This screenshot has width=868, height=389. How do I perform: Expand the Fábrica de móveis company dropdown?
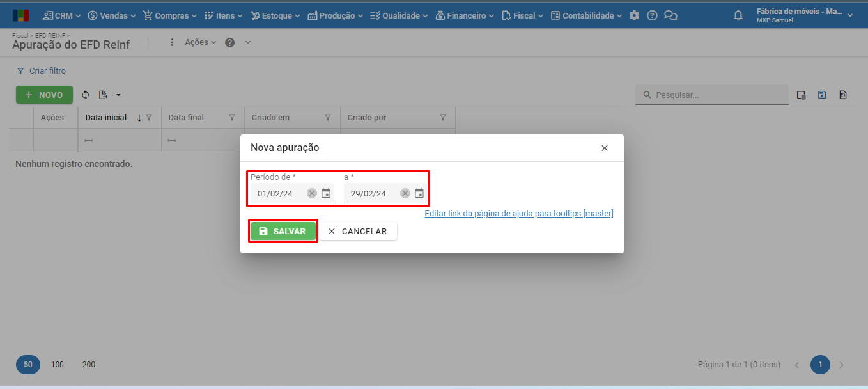click(x=805, y=15)
